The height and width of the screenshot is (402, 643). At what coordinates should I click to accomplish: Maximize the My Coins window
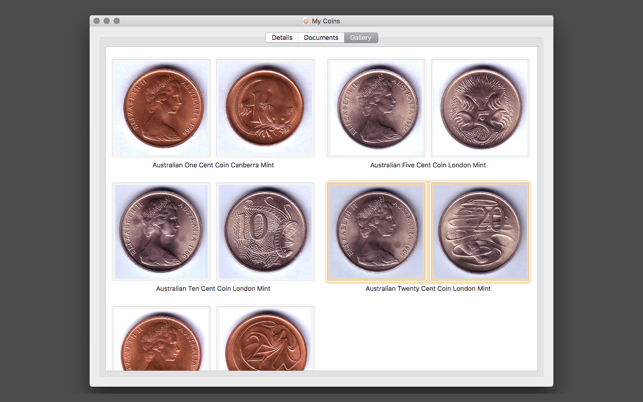pyautogui.click(x=117, y=21)
